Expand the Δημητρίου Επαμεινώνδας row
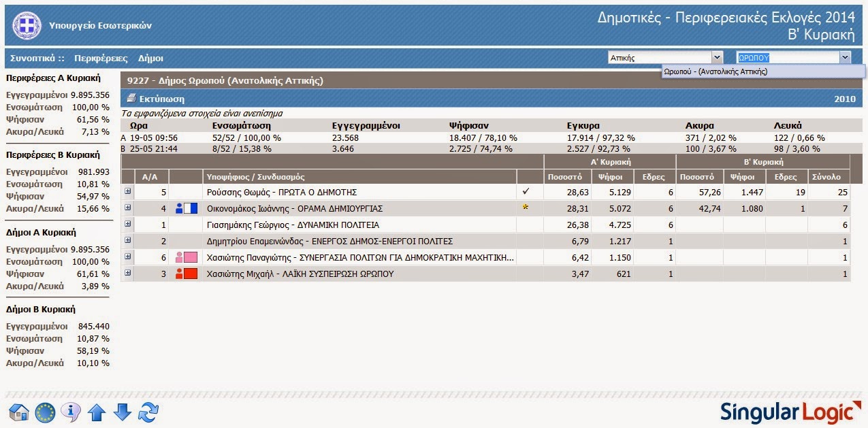The height and width of the screenshot is (428, 868). [x=127, y=240]
